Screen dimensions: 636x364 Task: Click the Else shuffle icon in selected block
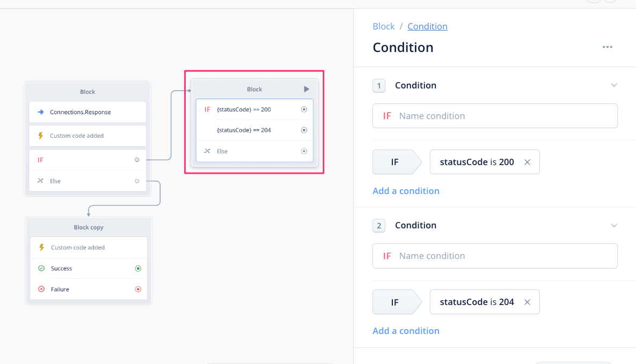pyautogui.click(x=207, y=151)
